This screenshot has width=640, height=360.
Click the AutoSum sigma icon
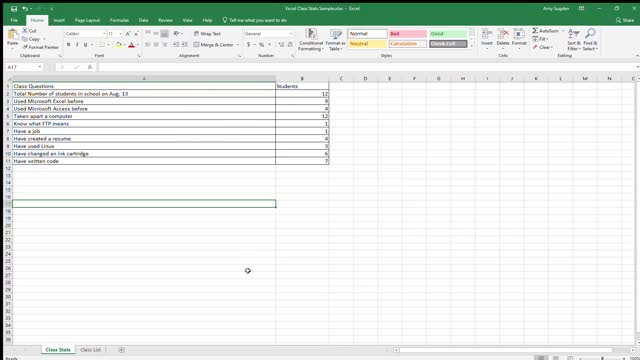pos(535,31)
